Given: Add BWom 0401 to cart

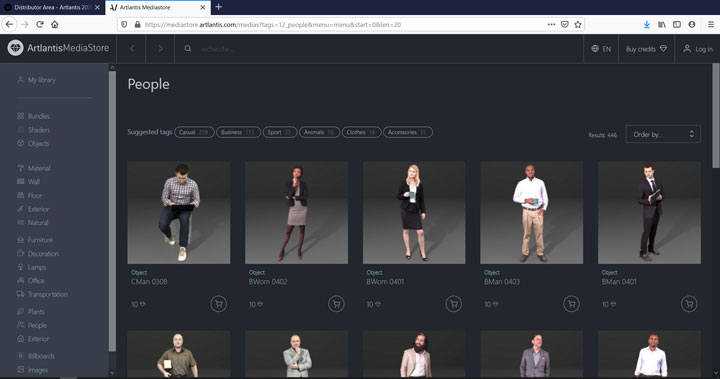Looking at the screenshot, I should click(454, 304).
